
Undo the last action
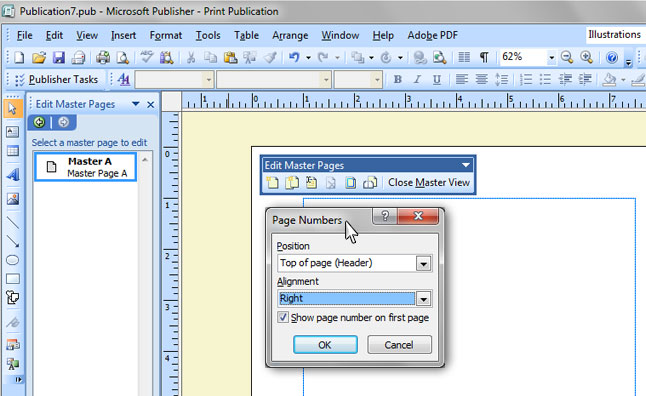[x=294, y=57]
